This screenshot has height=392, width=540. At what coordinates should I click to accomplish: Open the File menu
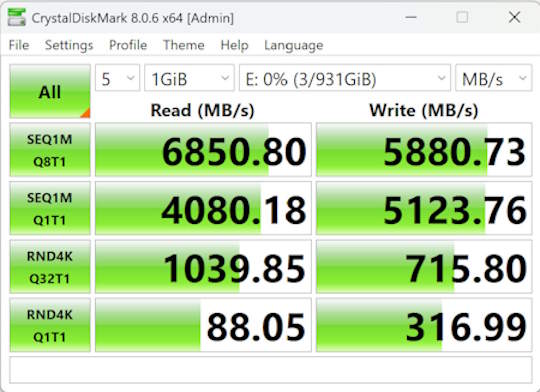click(x=19, y=45)
